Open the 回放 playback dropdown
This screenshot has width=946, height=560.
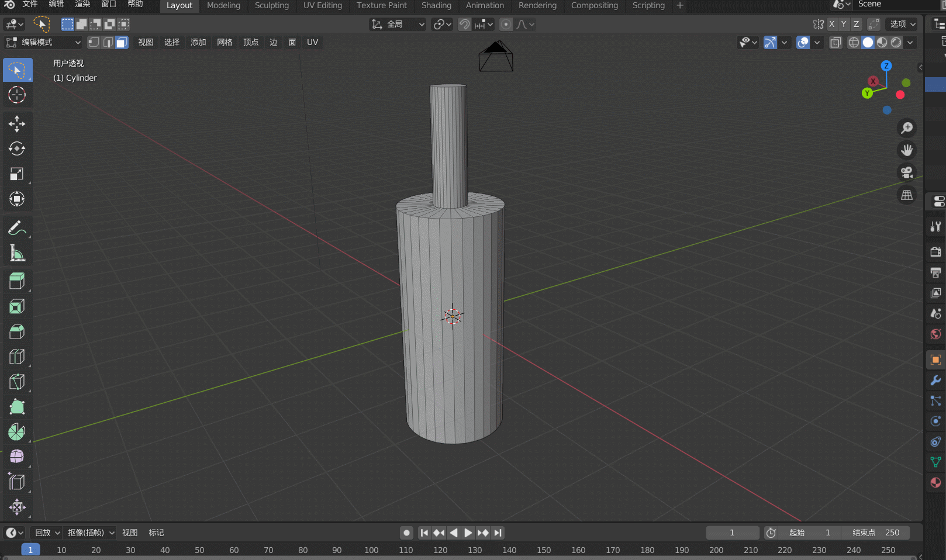click(47, 533)
